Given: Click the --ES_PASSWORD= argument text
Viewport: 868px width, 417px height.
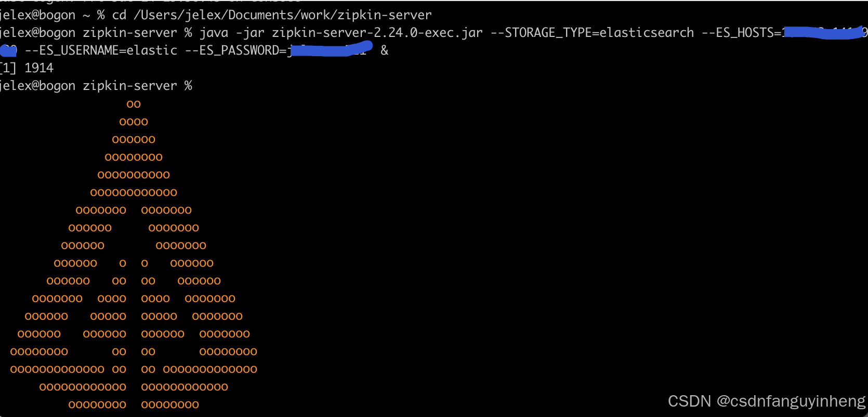Looking at the screenshot, I should click(235, 50).
